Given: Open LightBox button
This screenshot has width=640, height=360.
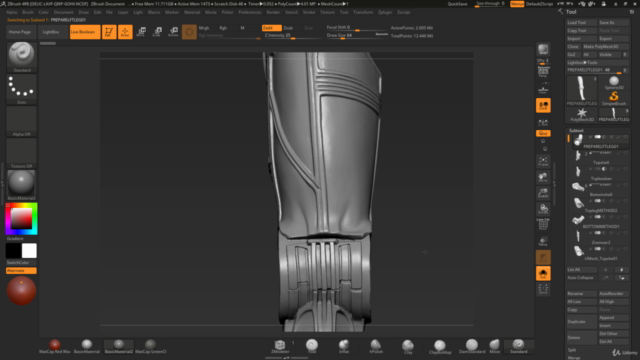Looking at the screenshot, I should [51, 32].
